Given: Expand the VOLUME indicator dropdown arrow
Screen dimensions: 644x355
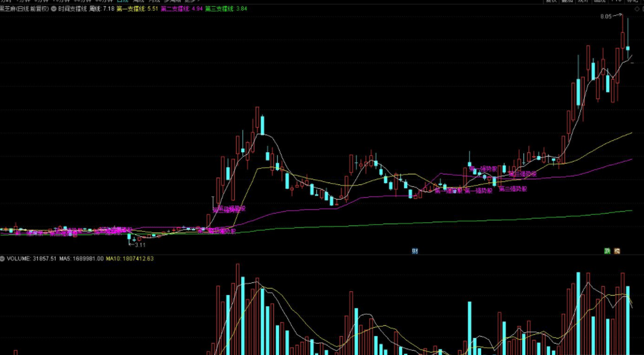Looking at the screenshot, I should click(x=2, y=259).
